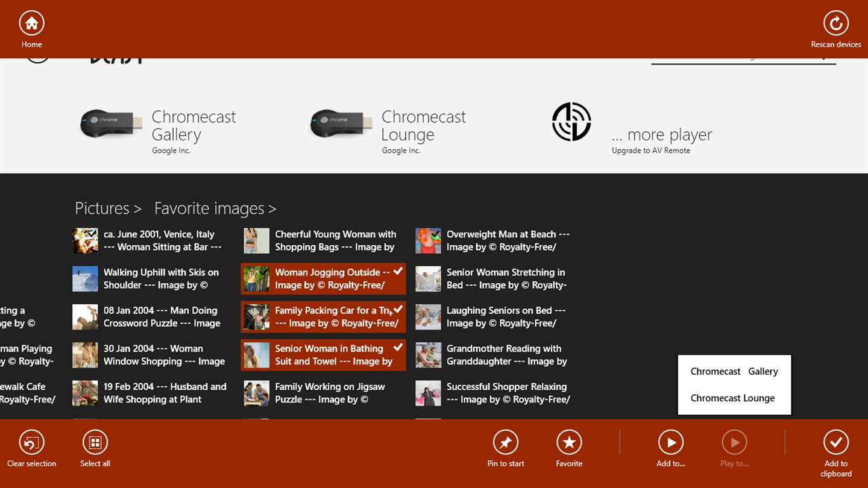Screen dimensions: 868x488
Task: Click Husband and Wife Shopping thumbnail
Action: (x=85, y=393)
